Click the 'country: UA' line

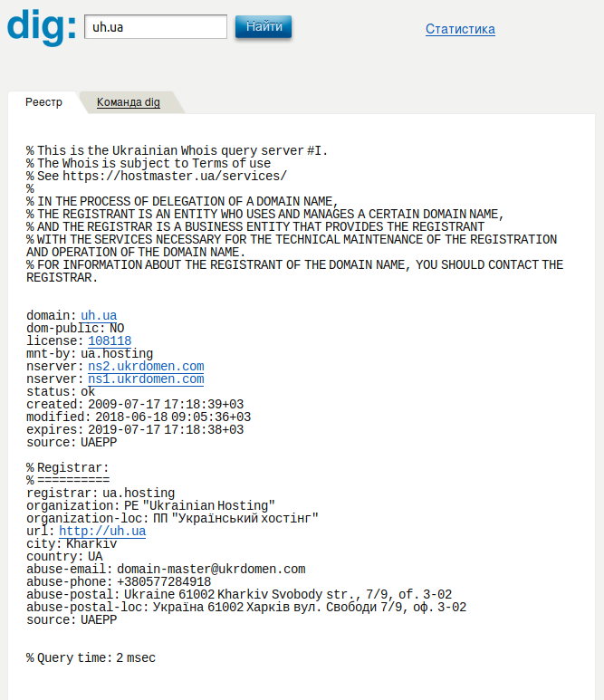tap(64, 557)
